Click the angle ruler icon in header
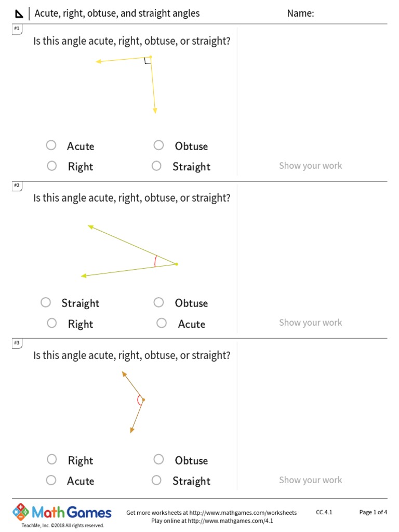This screenshot has width=399, height=532. (x=19, y=14)
